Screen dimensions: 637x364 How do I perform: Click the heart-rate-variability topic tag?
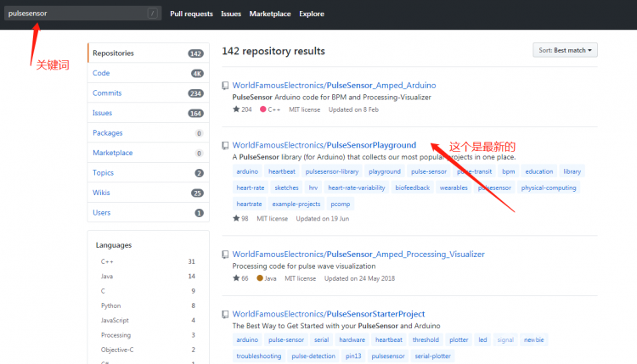coord(356,188)
